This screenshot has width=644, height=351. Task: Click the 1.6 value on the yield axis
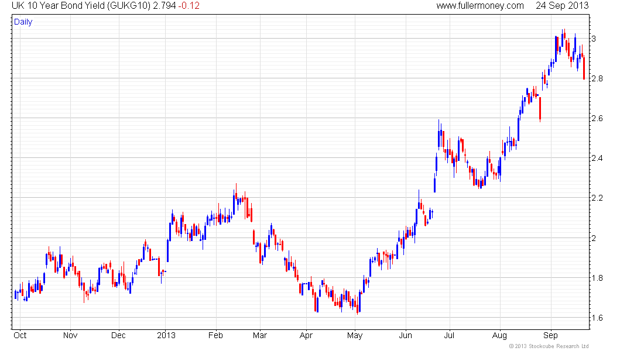597,318
